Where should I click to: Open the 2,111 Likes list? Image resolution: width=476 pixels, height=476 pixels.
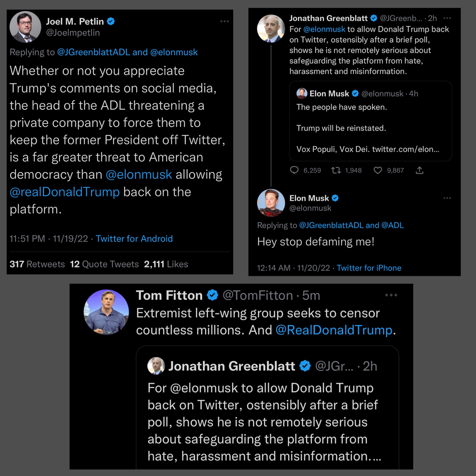(x=166, y=264)
